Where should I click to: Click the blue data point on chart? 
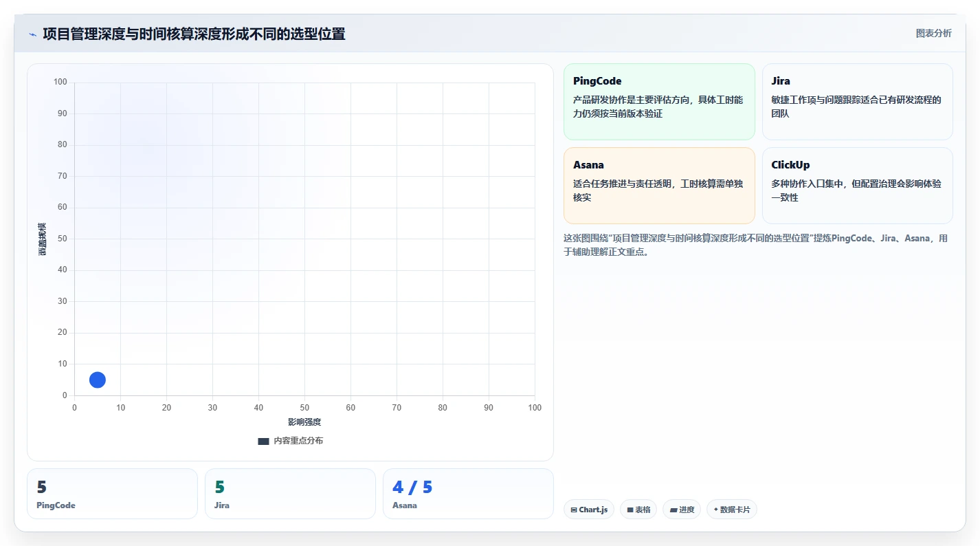pos(98,380)
